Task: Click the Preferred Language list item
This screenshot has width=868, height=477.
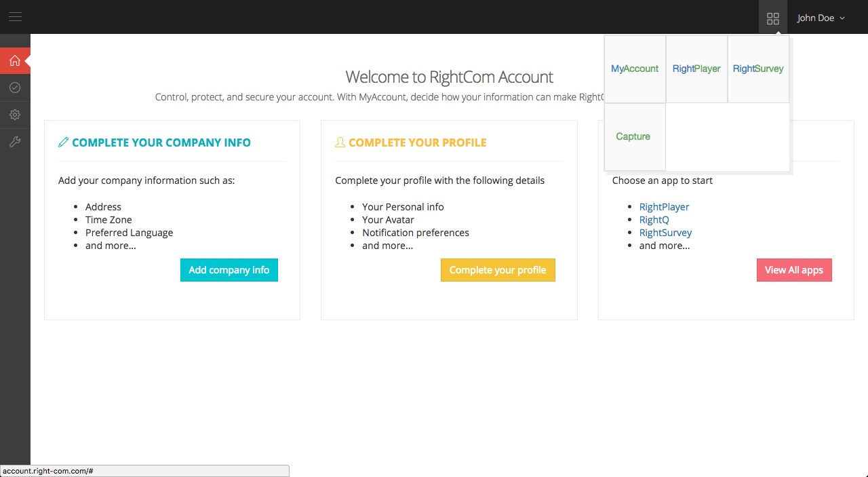Action: coord(129,233)
